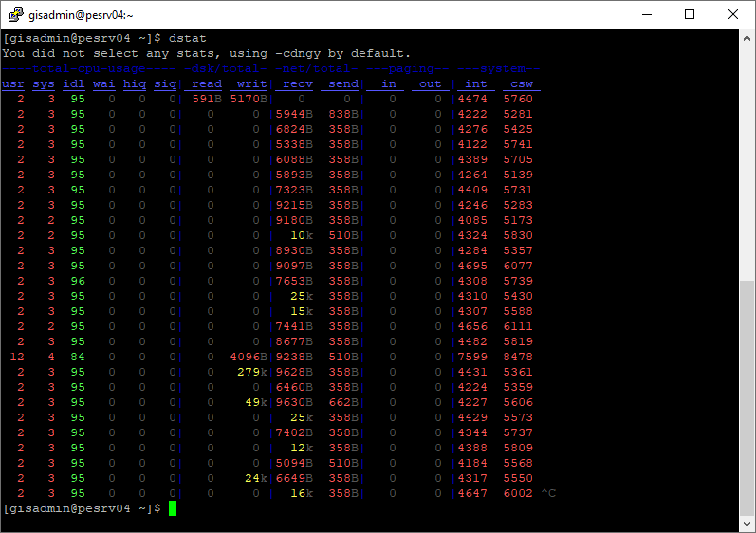Click the scrollbar up arrow
This screenshot has height=533, width=756.
pos(747,38)
